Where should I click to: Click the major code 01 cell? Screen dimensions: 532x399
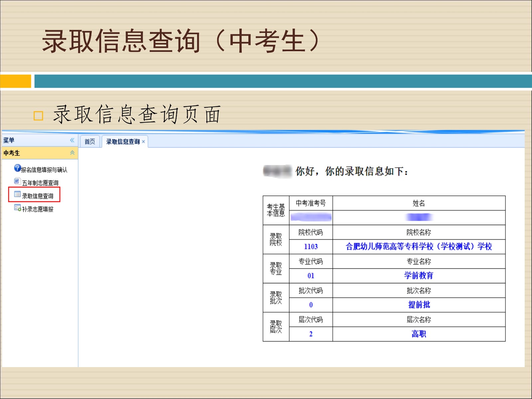[x=311, y=276]
